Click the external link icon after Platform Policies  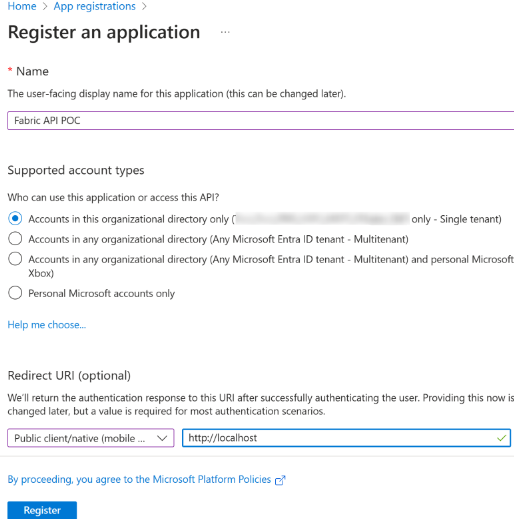coord(280,480)
